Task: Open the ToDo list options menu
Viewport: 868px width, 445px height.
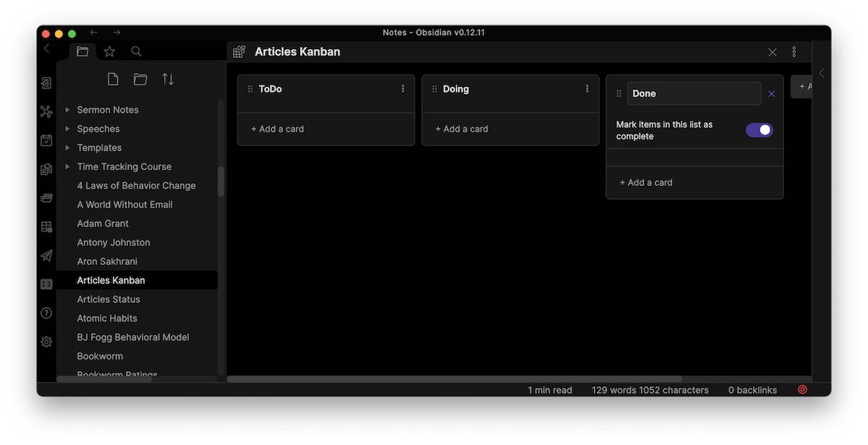Action: click(403, 89)
